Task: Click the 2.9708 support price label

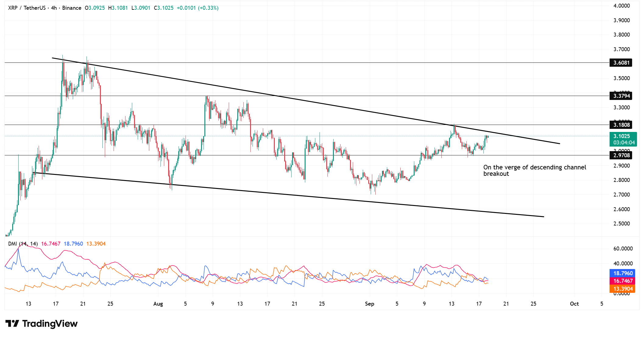Action: (x=621, y=155)
